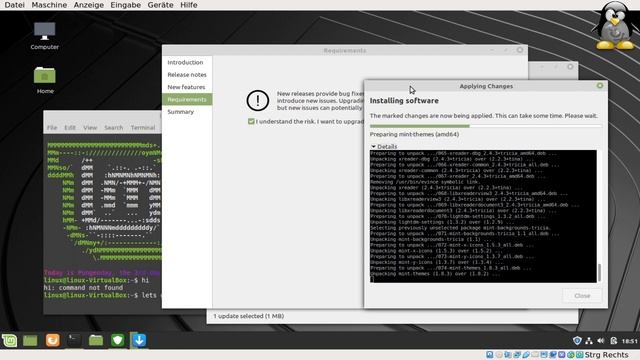Screen dimensions: 640x360
Task: Open the terminal window's File menu
Action: coord(52,128)
